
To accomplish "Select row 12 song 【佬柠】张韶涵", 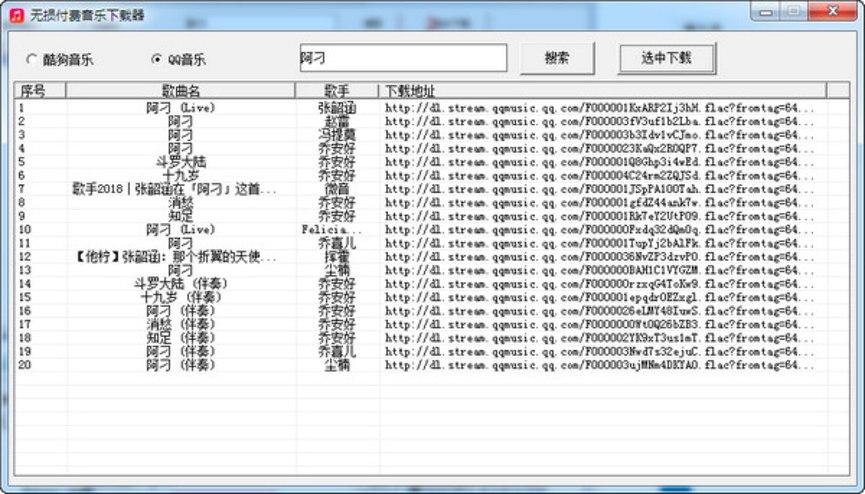I will 175,257.
